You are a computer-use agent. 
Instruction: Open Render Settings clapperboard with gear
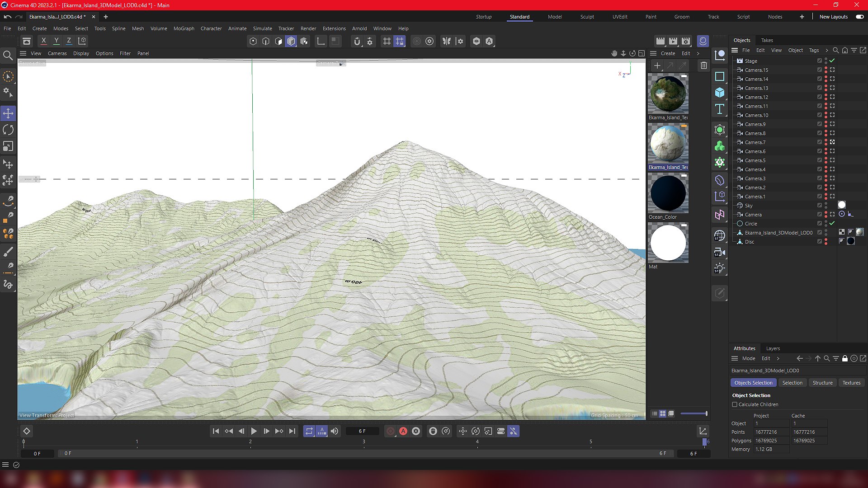click(686, 41)
